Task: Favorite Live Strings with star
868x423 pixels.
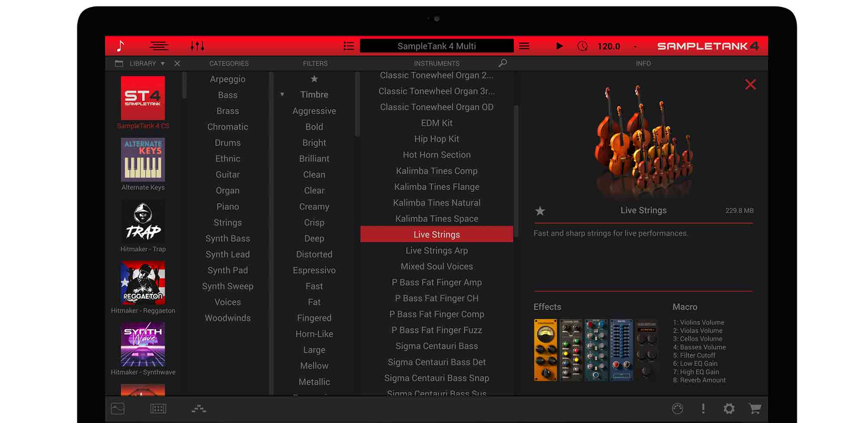Action: point(540,211)
